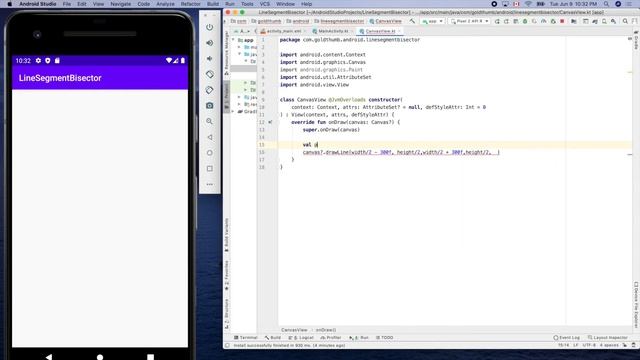Take emulator screenshot with camera icon
This screenshot has width=640, height=360.
(209, 106)
